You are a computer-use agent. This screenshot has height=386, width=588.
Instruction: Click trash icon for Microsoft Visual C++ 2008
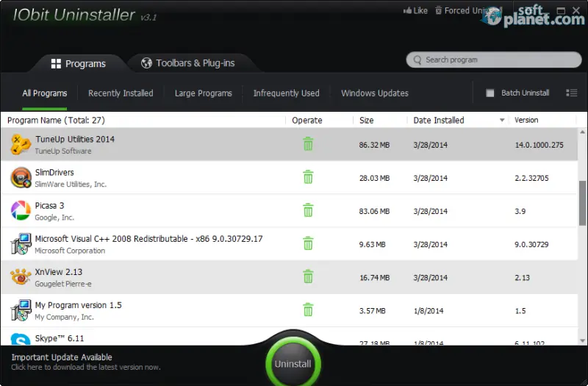pyautogui.click(x=308, y=243)
